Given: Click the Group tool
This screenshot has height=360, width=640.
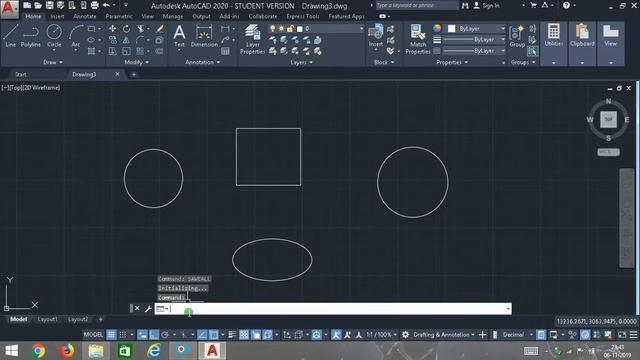Looking at the screenshot, I should tap(517, 36).
